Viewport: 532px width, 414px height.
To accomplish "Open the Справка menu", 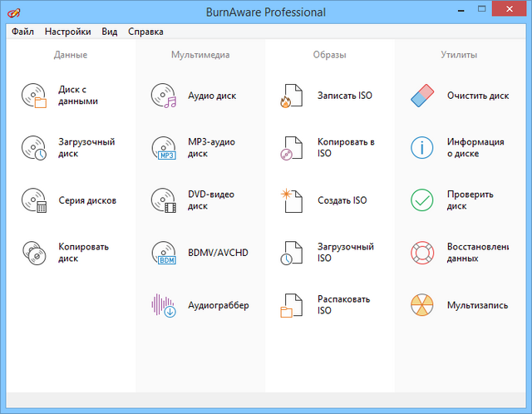I will [x=145, y=32].
